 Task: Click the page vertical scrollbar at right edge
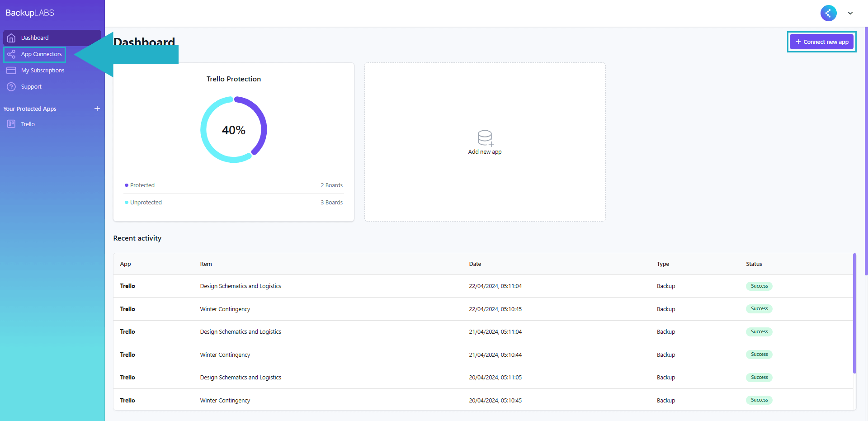866,151
